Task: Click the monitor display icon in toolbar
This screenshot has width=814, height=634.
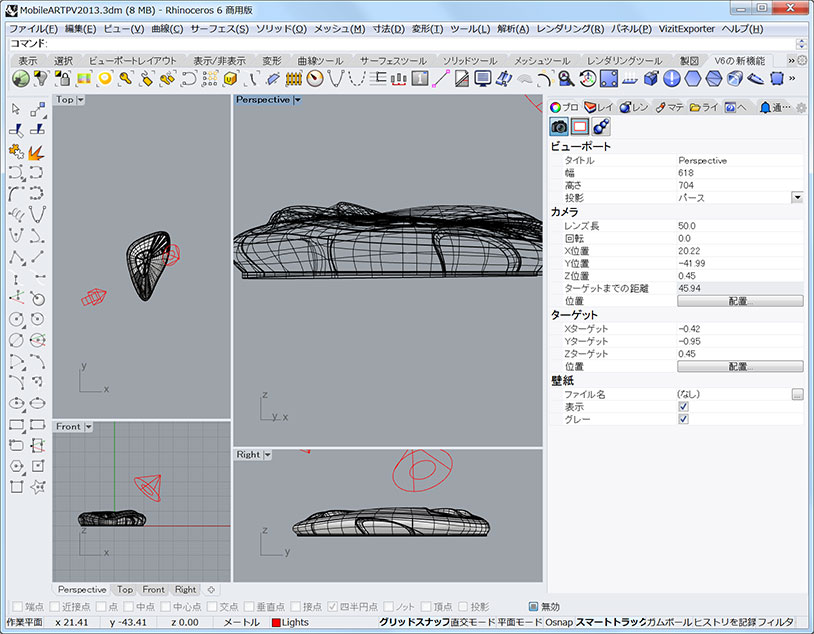Action: click(483, 78)
